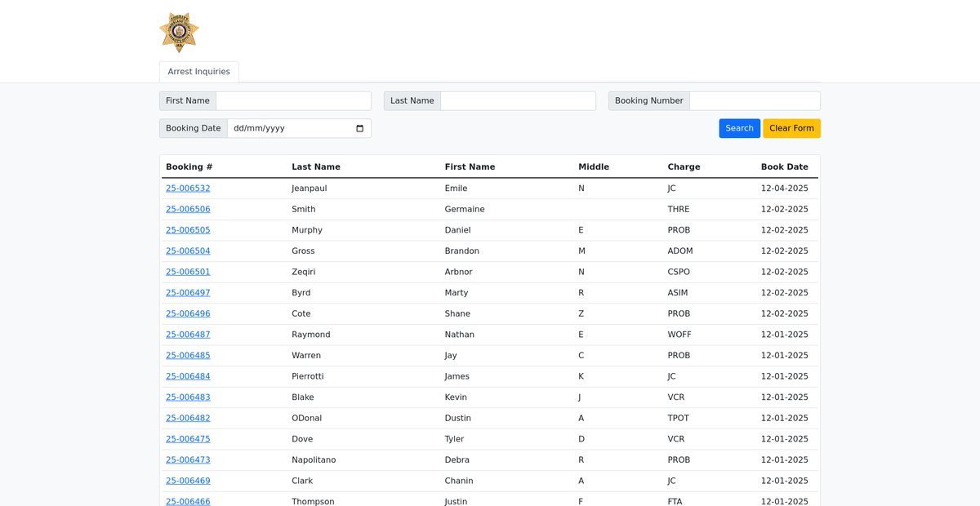The image size is (980, 506).
Task: Open booking link 25-006506 for Smith
Action: click(188, 210)
